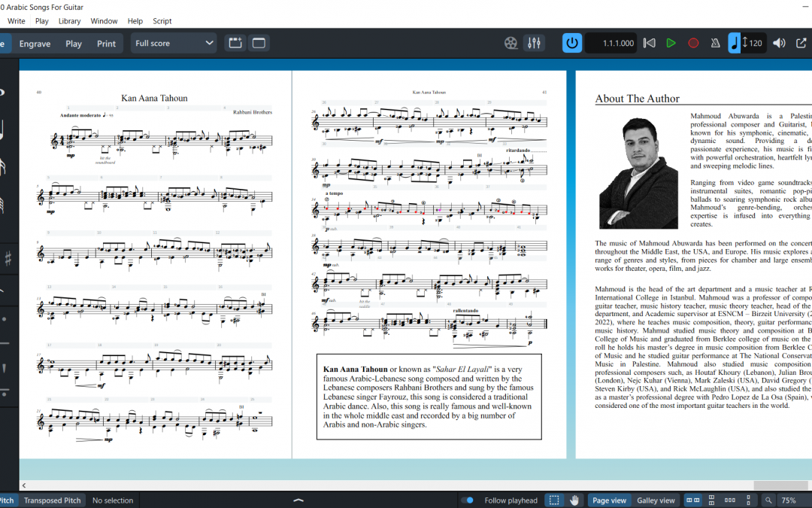The image size is (812, 508).
Task: Select the hand tool
Action: pos(574,500)
